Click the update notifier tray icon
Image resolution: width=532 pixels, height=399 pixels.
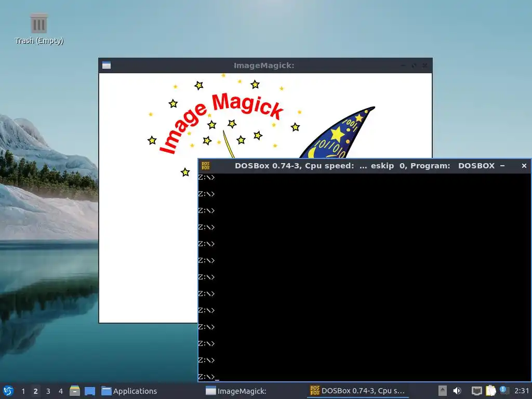[504, 390]
